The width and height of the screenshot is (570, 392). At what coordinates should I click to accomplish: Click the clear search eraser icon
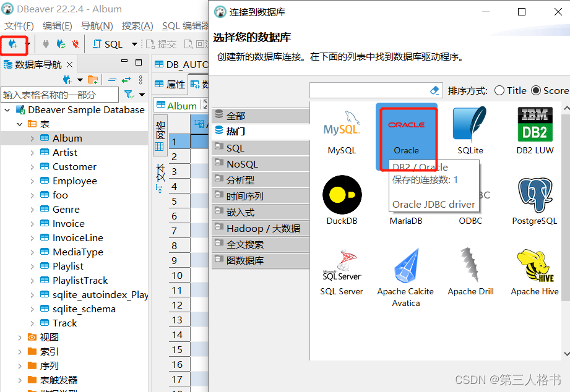tap(434, 90)
